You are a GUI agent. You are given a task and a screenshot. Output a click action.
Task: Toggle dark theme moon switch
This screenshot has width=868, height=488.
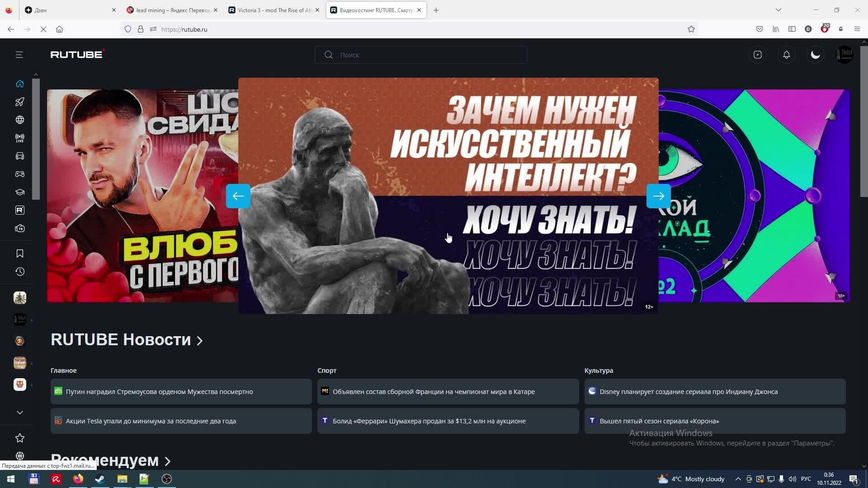pos(815,55)
